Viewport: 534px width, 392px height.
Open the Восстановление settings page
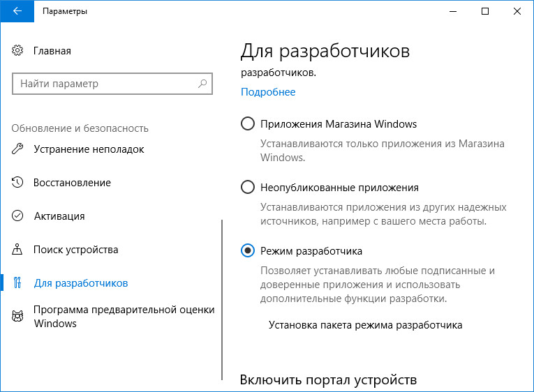click(x=72, y=183)
